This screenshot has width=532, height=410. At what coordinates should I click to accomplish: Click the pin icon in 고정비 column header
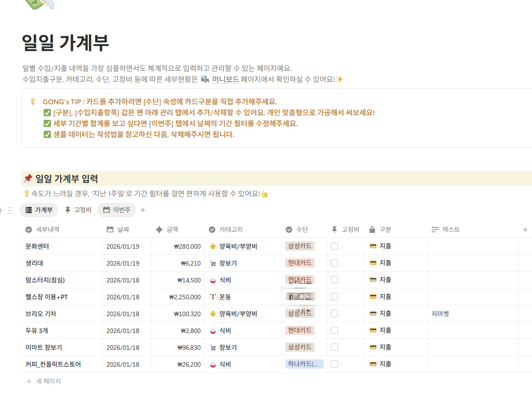[334, 230]
